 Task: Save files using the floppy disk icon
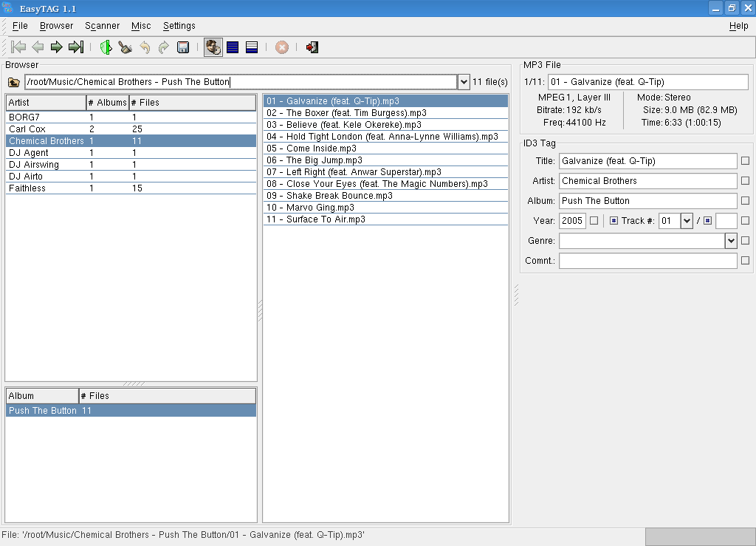[x=183, y=47]
